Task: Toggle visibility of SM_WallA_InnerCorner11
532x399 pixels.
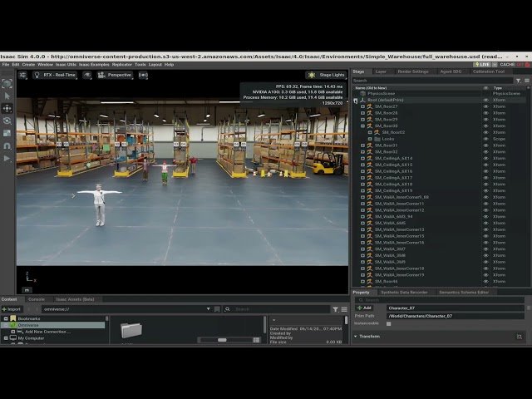Action: coord(485,204)
